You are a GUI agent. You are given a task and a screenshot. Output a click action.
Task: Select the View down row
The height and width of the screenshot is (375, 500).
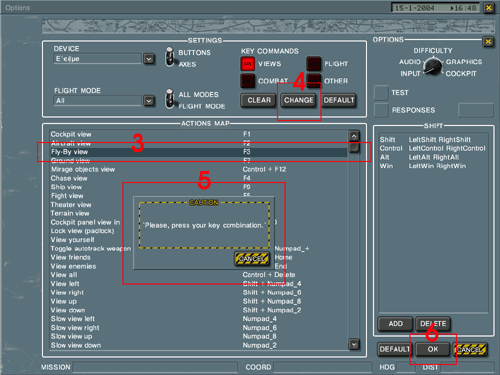198,310
